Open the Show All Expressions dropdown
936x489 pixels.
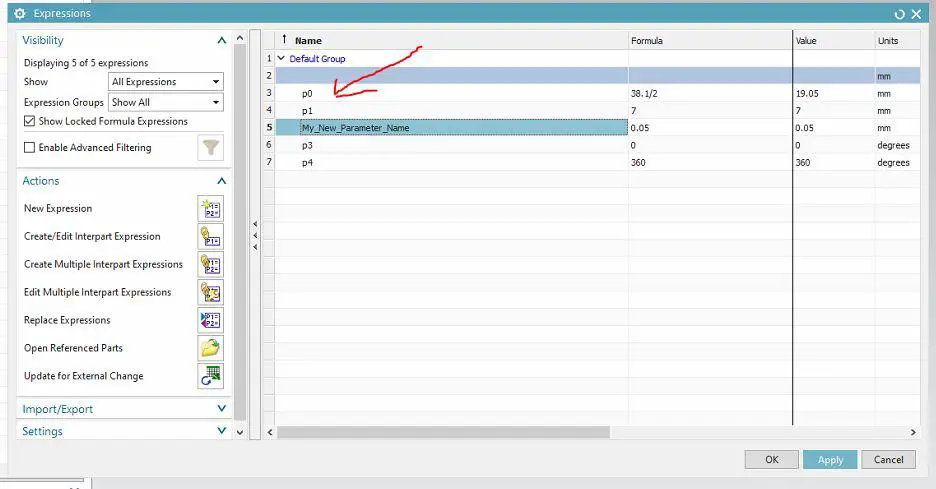(x=166, y=82)
